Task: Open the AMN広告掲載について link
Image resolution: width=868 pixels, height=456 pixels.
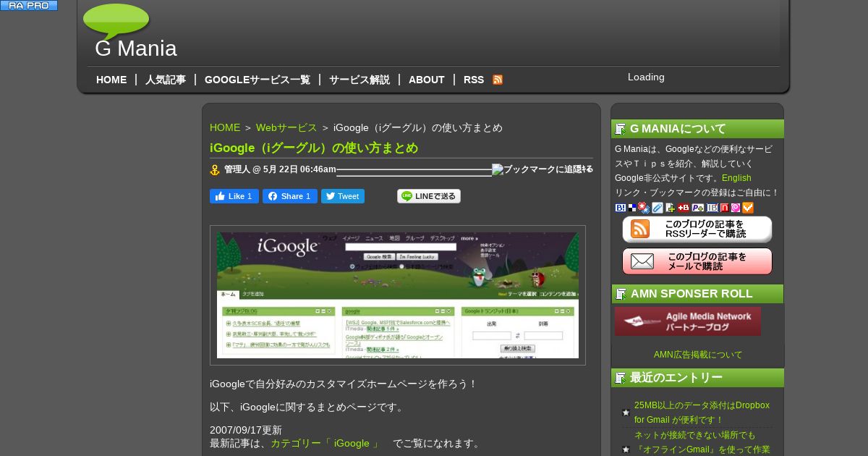Action: pyautogui.click(x=698, y=355)
